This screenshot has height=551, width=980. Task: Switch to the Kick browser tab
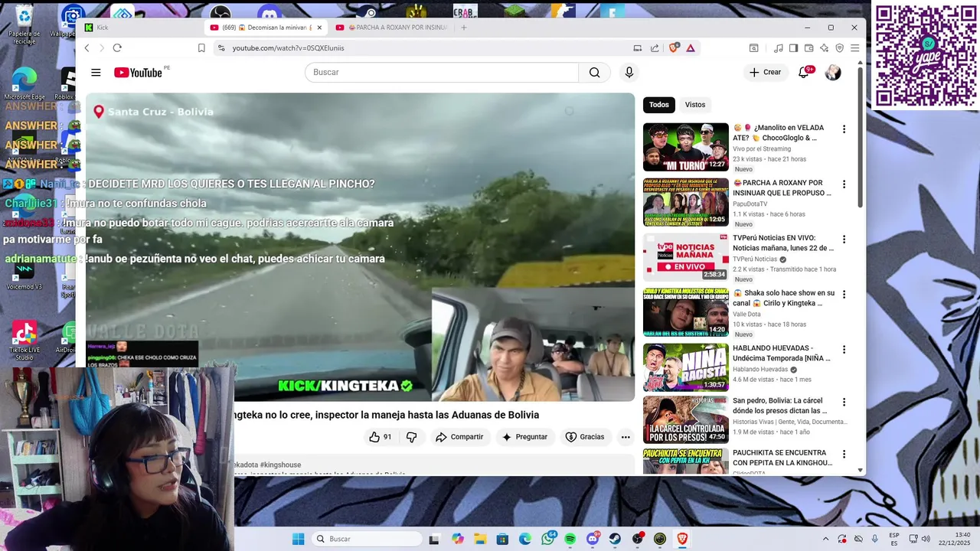(x=139, y=28)
